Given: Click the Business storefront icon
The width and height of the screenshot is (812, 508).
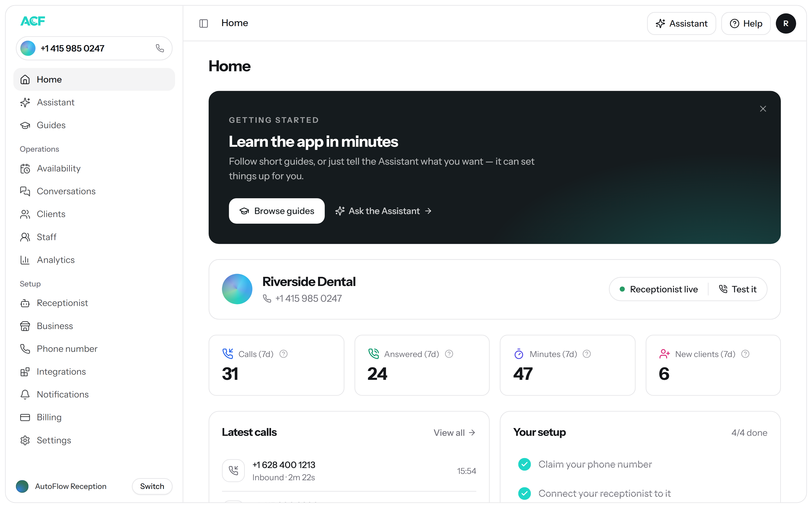Looking at the screenshot, I should coord(25,326).
